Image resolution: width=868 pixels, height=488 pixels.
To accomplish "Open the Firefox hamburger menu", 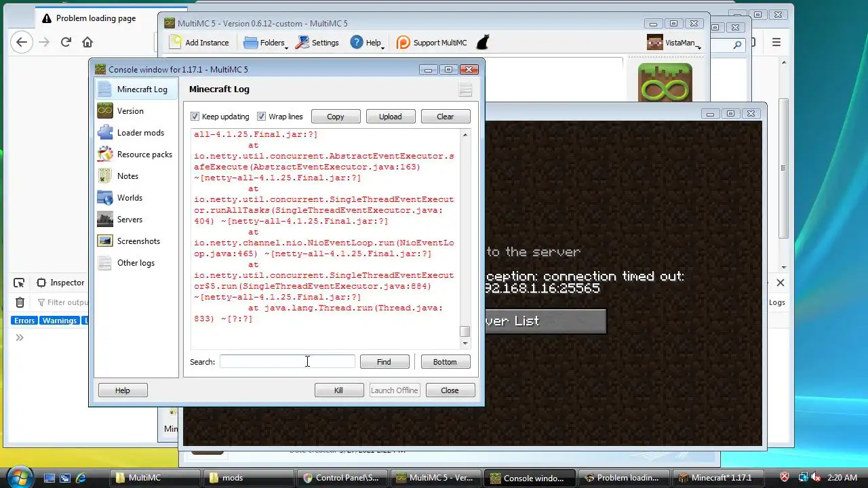I will coord(776,42).
